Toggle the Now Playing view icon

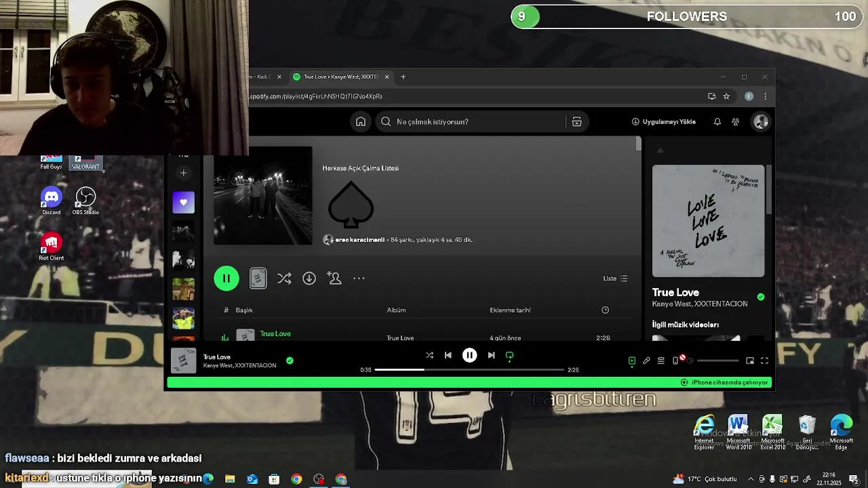(631, 361)
